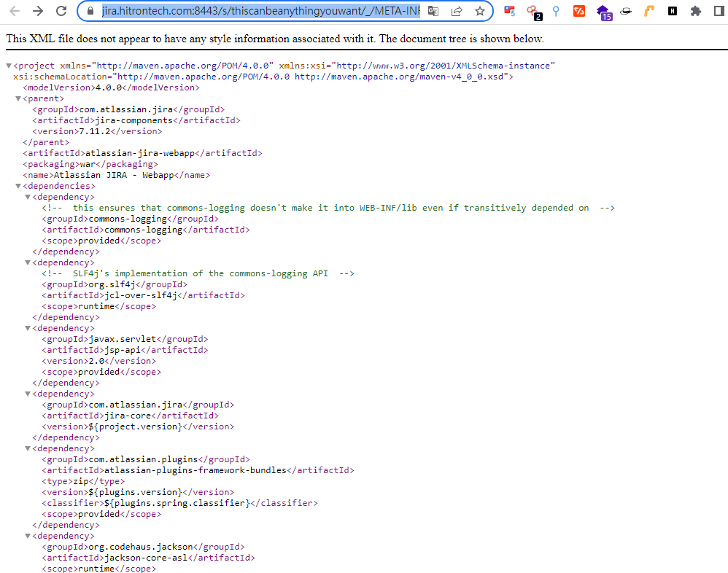Reload the current page
The image size is (728, 573).
tap(61, 11)
